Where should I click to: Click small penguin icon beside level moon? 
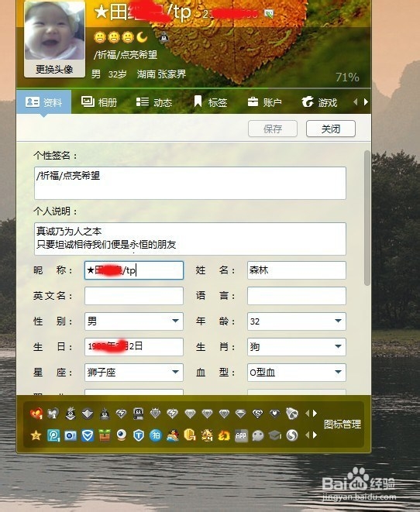click(x=164, y=38)
